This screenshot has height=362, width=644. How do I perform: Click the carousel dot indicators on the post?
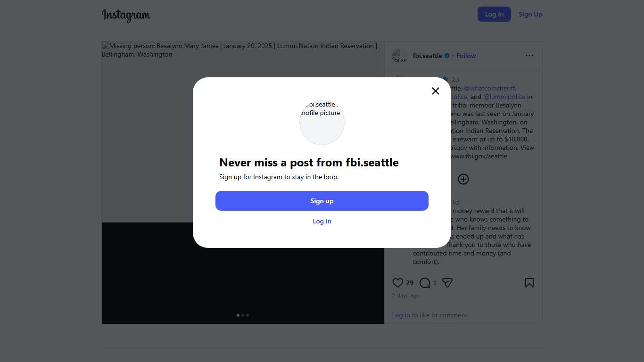coord(243,315)
